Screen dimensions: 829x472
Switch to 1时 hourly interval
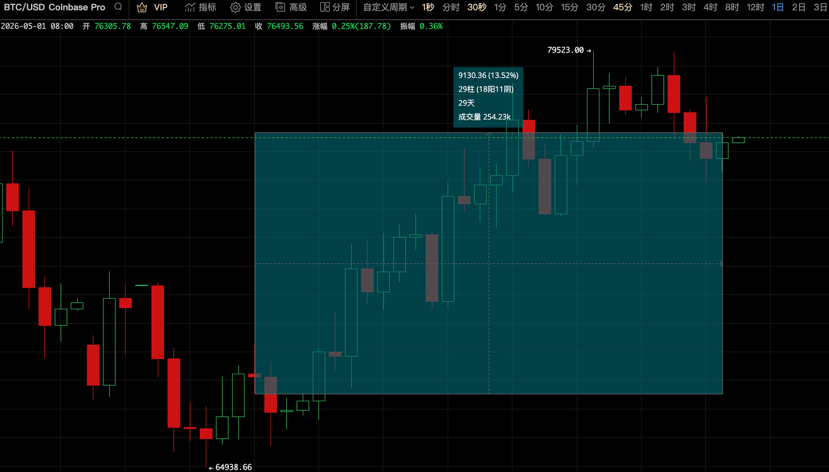646,7
